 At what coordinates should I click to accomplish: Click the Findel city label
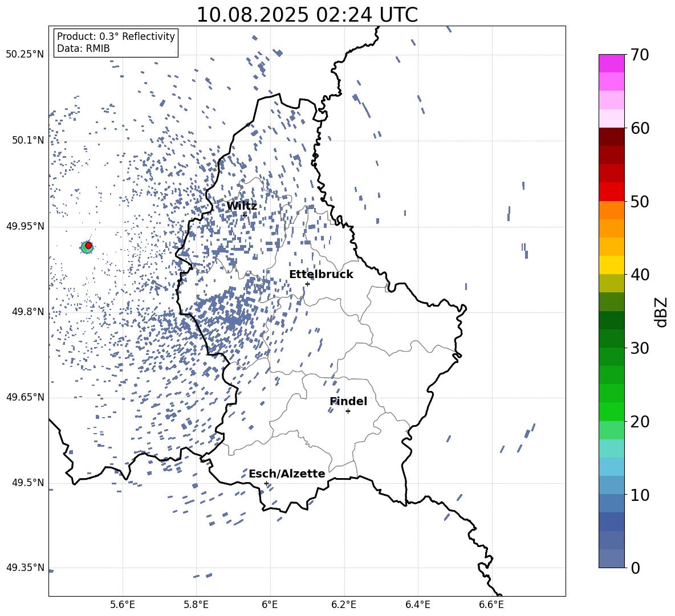click(x=348, y=401)
